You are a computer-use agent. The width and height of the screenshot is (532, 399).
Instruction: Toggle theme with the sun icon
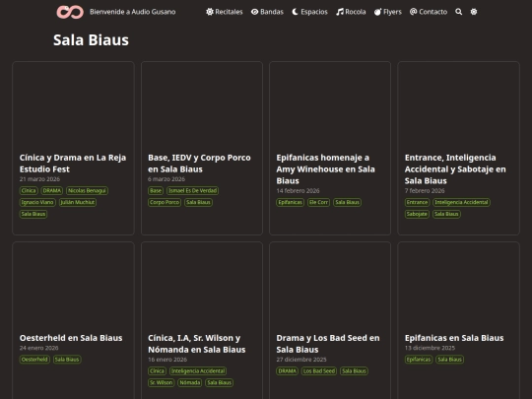[x=474, y=12]
